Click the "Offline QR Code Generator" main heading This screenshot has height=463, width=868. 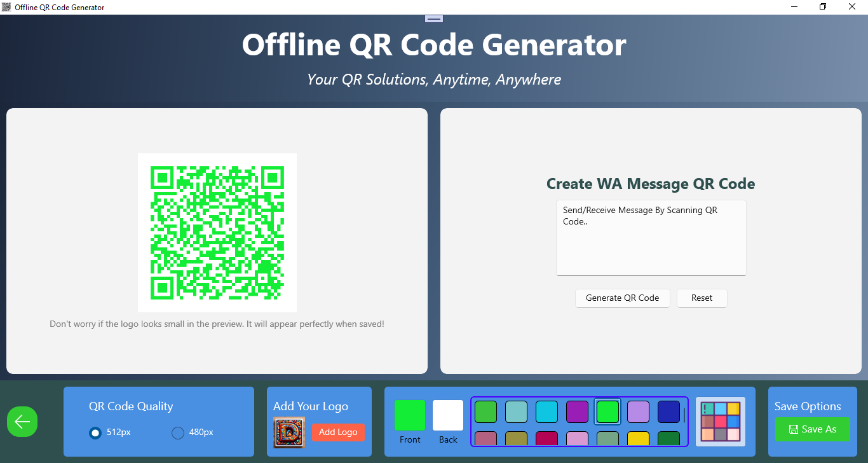[434, 45]
